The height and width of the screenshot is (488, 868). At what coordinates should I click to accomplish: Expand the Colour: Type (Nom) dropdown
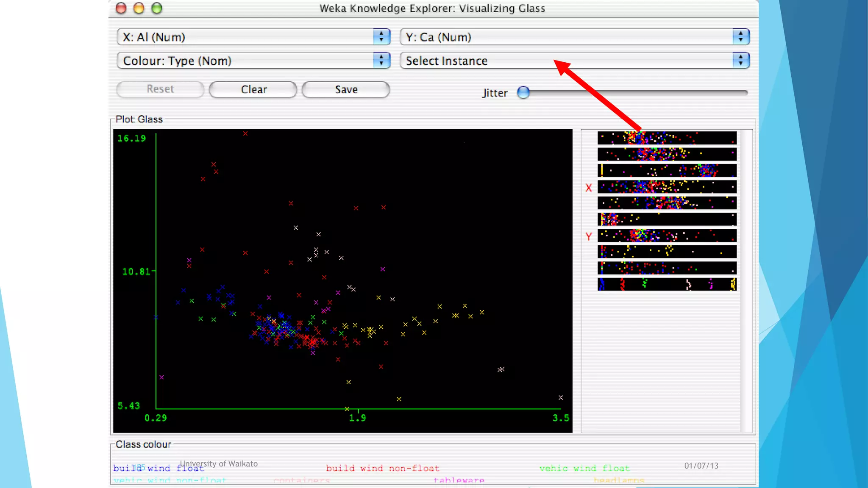click(x=253, y=61)
